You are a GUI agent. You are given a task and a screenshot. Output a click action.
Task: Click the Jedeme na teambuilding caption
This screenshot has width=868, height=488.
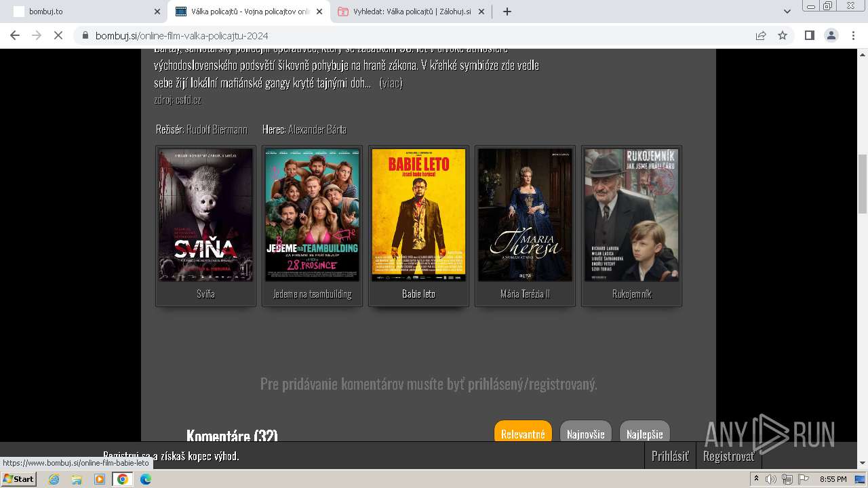[x=312, y=294]
